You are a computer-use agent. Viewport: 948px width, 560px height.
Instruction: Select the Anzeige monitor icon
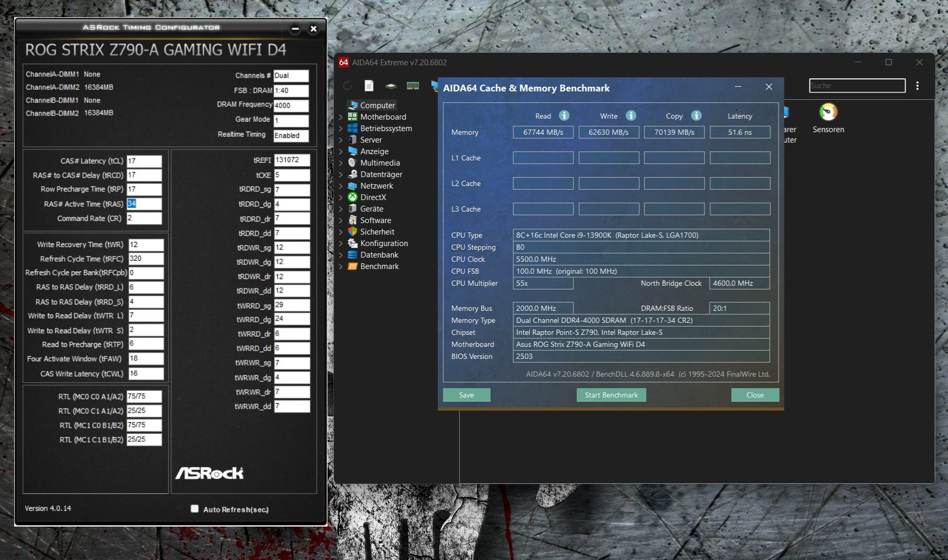pyautogui.click(x=353, y=151)
